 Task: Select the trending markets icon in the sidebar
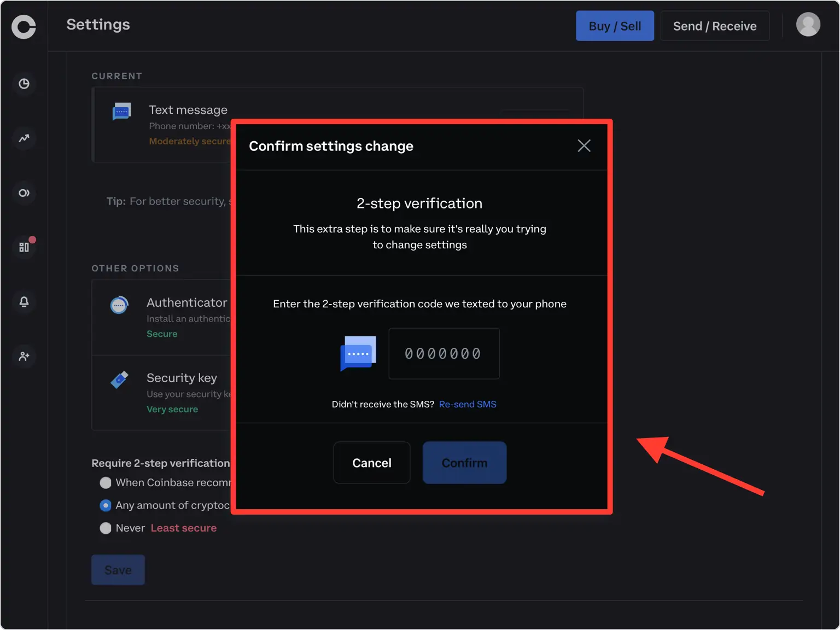pos(24,138)
